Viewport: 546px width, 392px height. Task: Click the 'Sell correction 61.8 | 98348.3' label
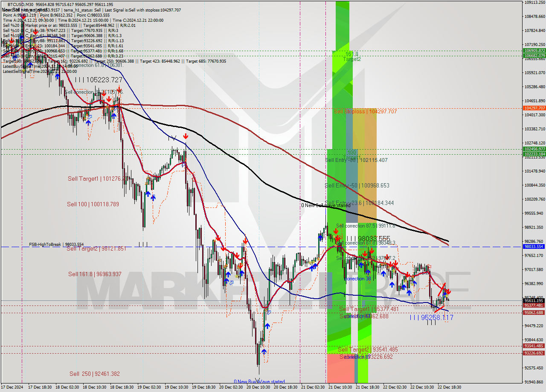pyautogui.click(x=366, y=243)
